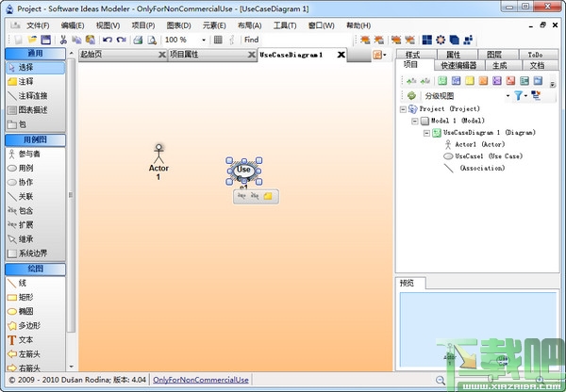Select the 文本 text tool

pos(35,340)
